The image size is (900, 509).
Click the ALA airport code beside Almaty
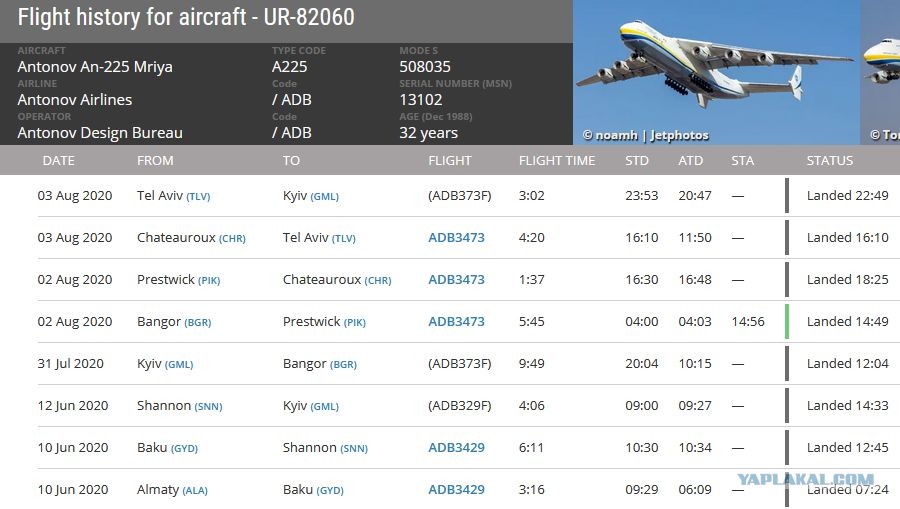pyautogui.click(x=195, y=491)
